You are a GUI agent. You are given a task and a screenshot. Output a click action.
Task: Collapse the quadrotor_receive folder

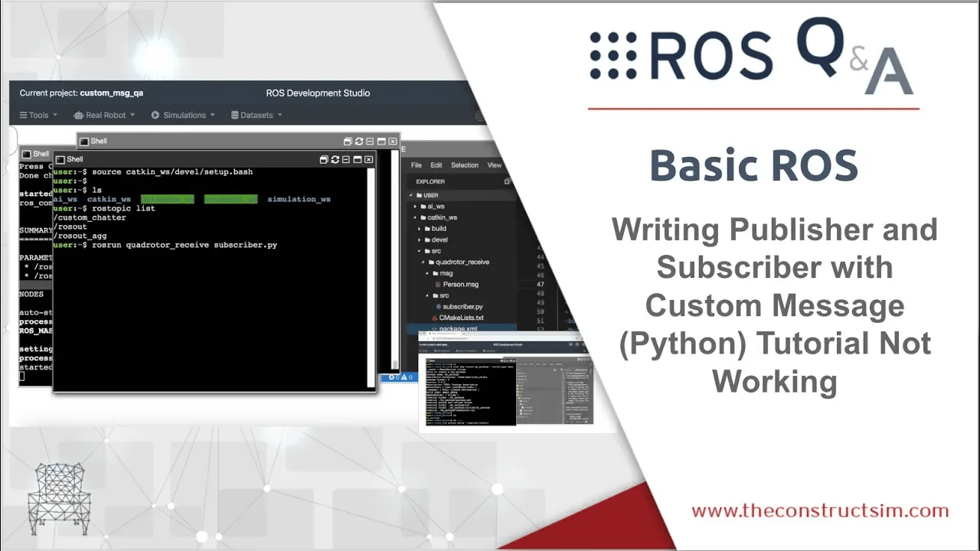pyautogui.click(x=423, y=262)
